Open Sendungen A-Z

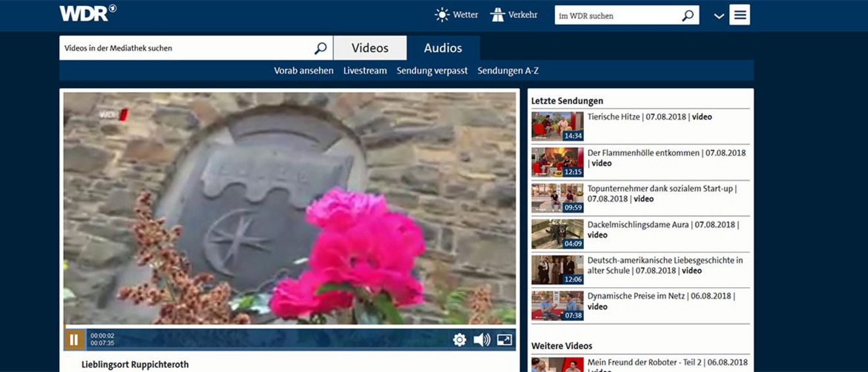pos(508,70)
